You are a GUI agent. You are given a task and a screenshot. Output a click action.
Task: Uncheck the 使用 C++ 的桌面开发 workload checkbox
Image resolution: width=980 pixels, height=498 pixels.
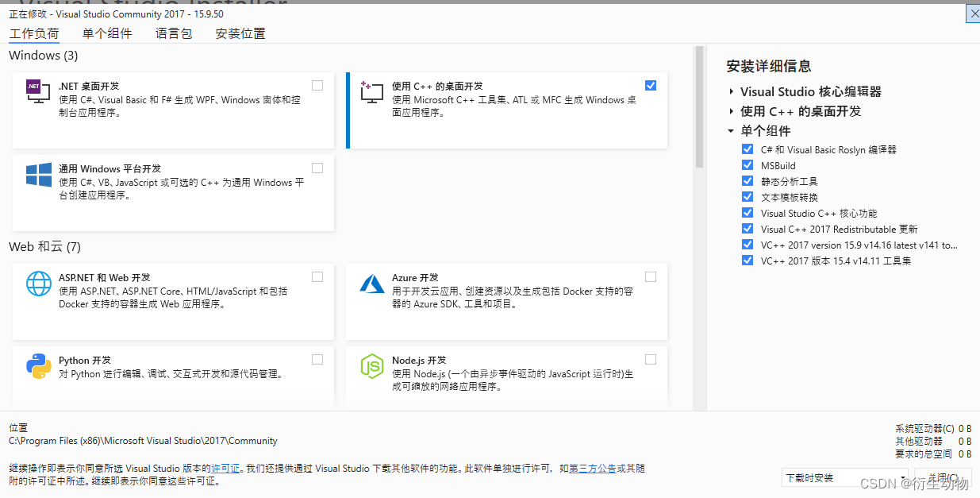pyautogui.click(x=651, y=85)
